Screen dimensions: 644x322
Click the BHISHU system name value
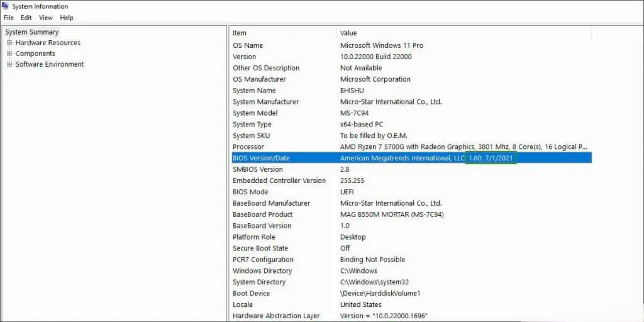point(352,91)
